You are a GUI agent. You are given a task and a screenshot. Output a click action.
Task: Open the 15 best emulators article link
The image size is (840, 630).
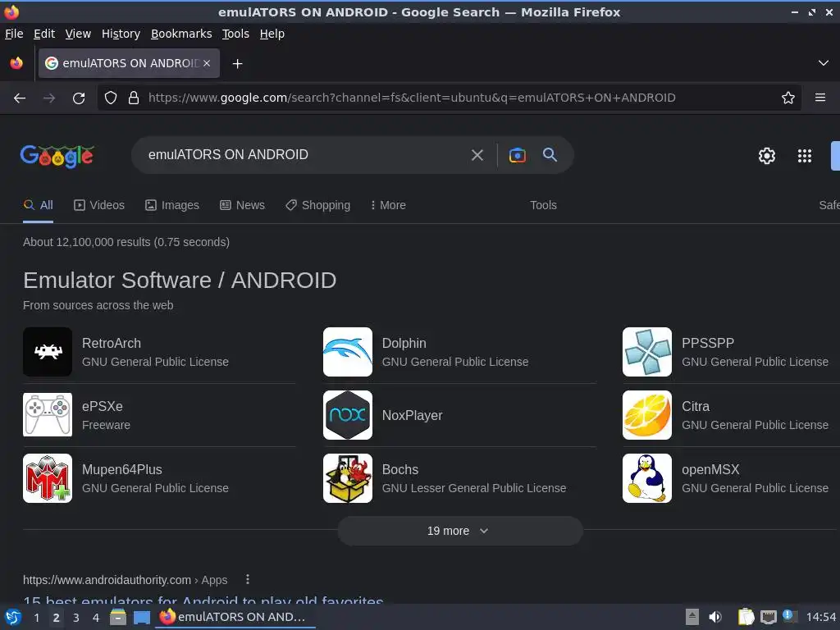tap(203, 600)
